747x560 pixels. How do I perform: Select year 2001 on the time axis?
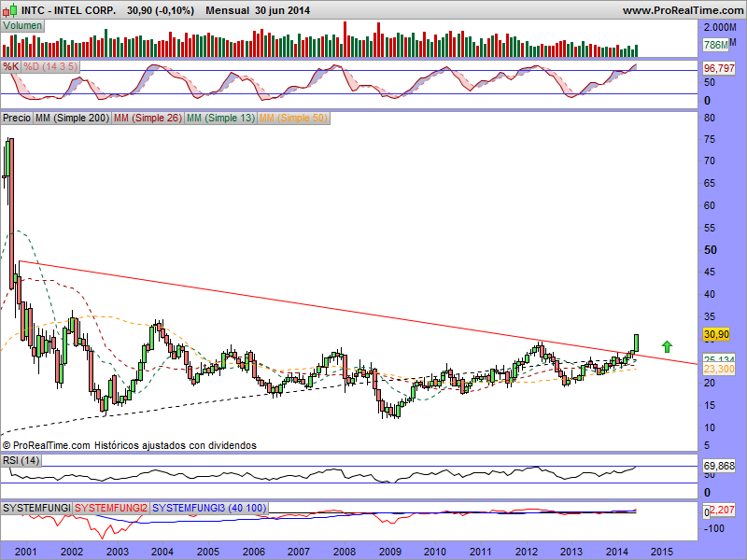coord(26,552)
